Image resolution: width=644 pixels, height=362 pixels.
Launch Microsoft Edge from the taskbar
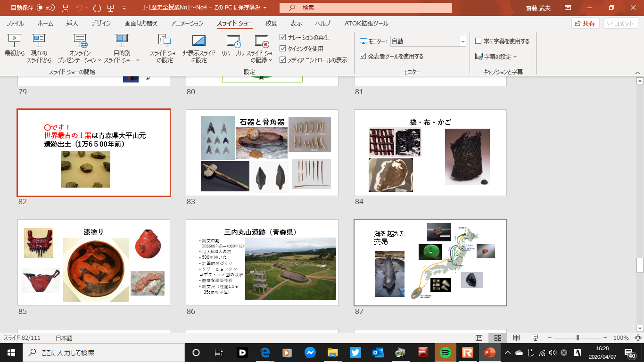tap(265, 352)
